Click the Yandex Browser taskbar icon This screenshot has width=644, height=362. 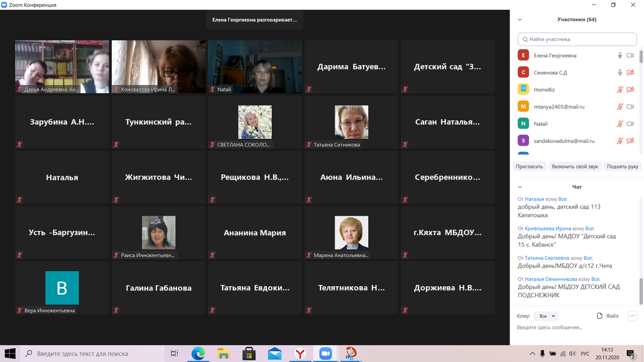pos(300,353)
